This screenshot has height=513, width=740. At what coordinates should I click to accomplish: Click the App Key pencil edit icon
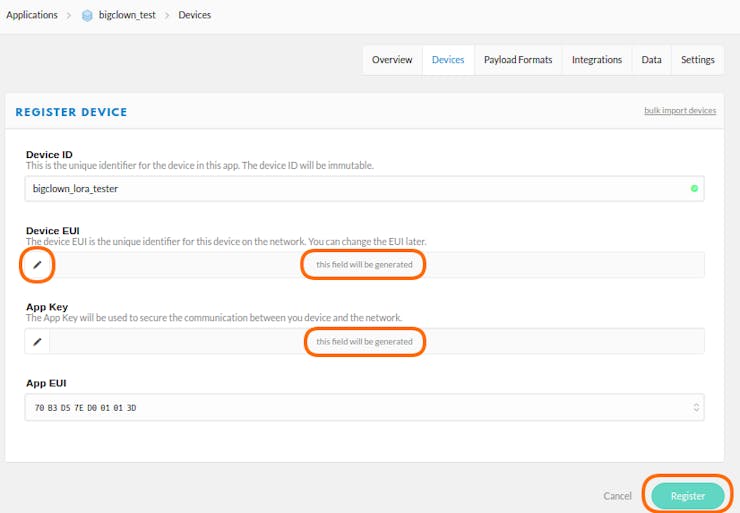click(37, 341)
